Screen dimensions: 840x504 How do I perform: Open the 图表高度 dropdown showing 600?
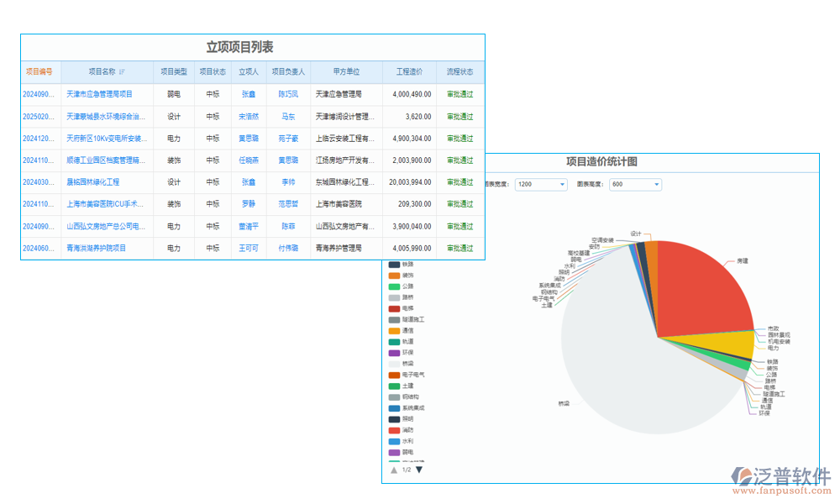[x=634, y=184]
